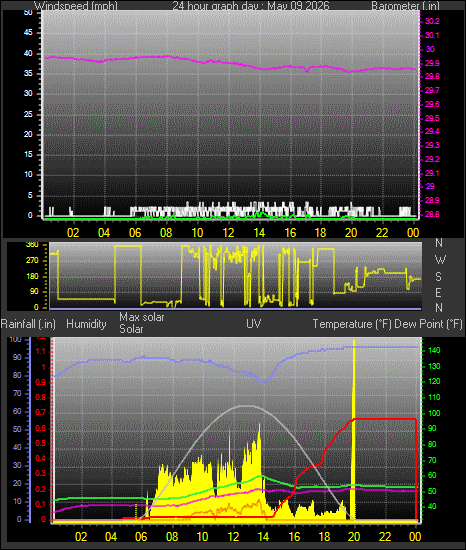The height and width of the screenshot is (550, 466).
Task: Click the 06 hour marker on wind graph
Action: pos(135,233)
